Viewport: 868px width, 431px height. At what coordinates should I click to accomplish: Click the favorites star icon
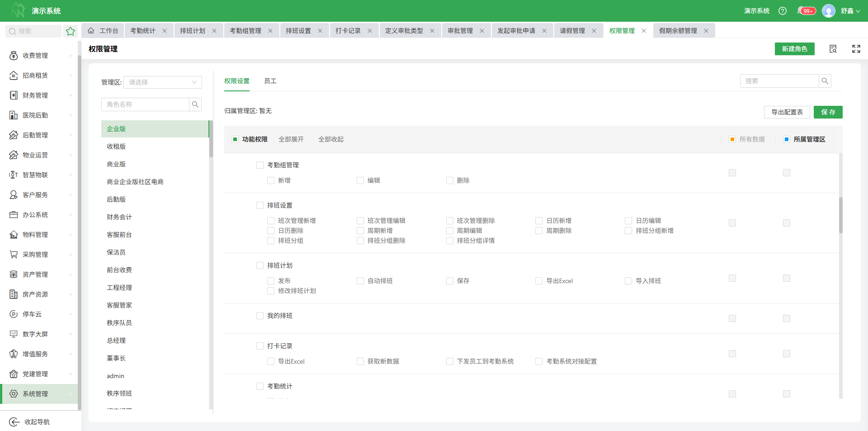71,31
